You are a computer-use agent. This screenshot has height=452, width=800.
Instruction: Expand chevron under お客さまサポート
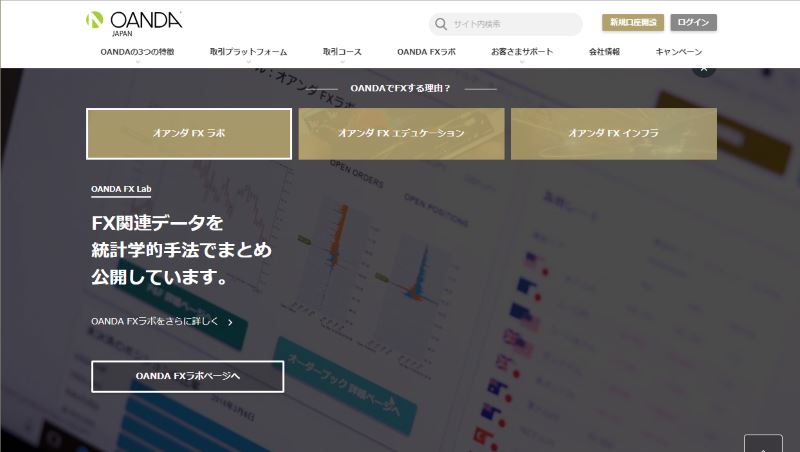tap(522, 62)
